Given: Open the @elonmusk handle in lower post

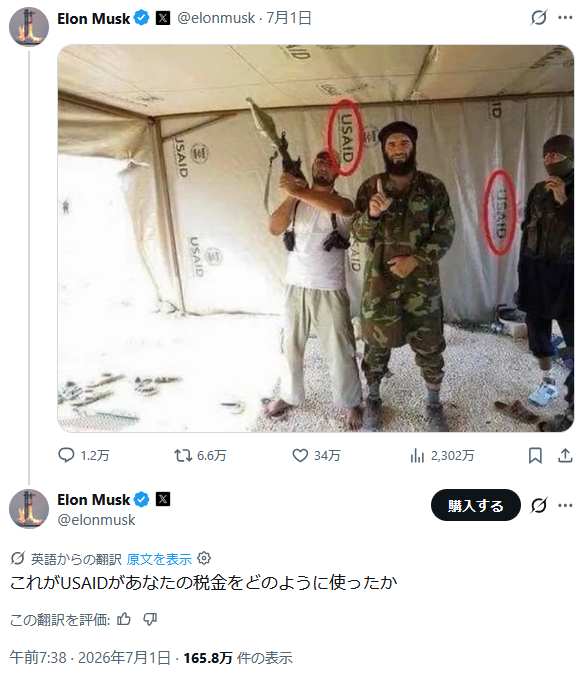Looking at the screenshot, I should (96, 520).
